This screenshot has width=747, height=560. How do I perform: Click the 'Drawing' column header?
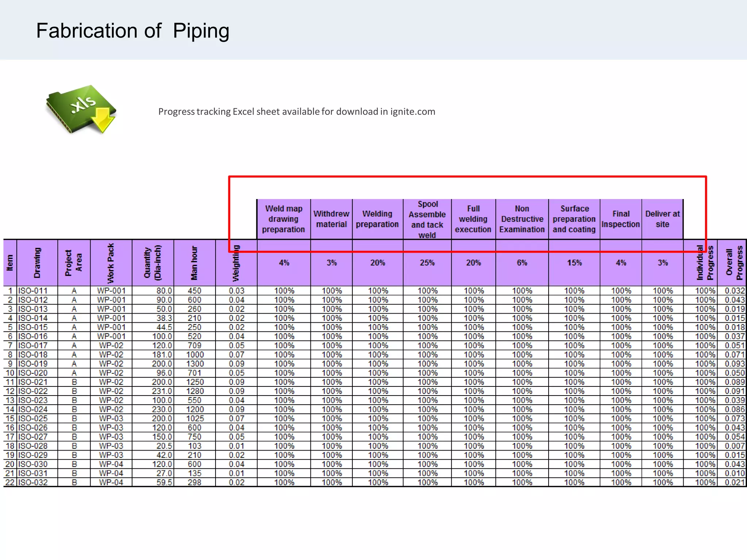[37, 263]
